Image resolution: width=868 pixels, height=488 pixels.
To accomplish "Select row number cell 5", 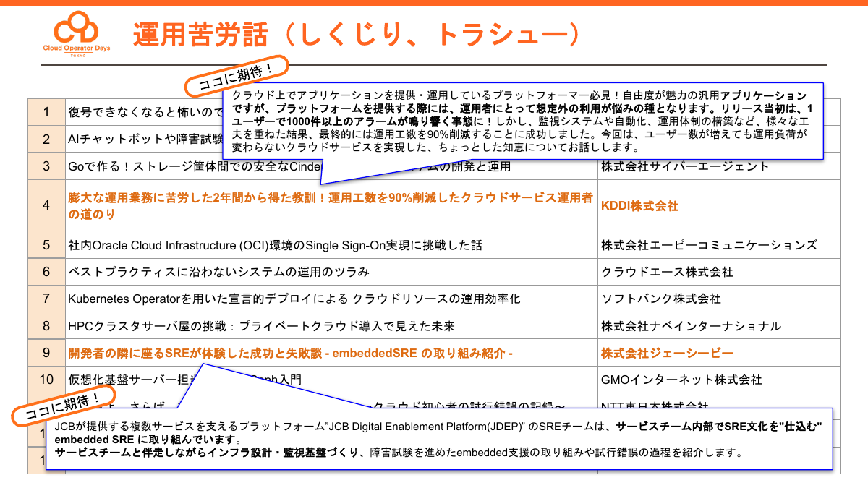I will (x=46, y=244).
